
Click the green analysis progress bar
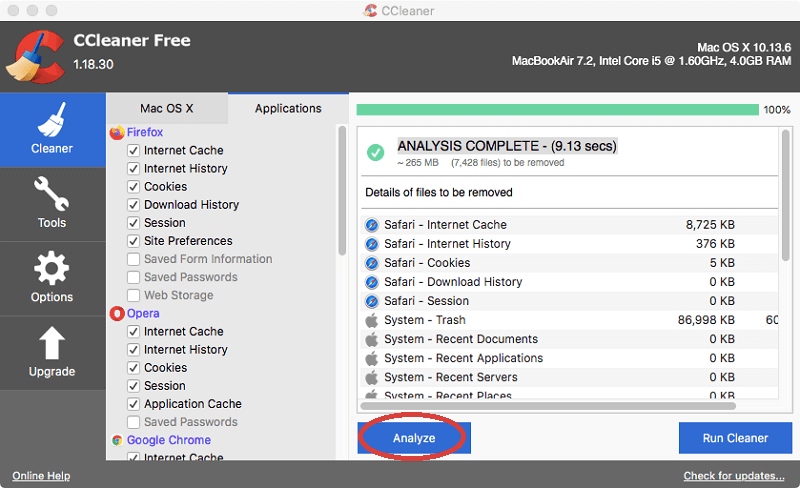point(558,110)
